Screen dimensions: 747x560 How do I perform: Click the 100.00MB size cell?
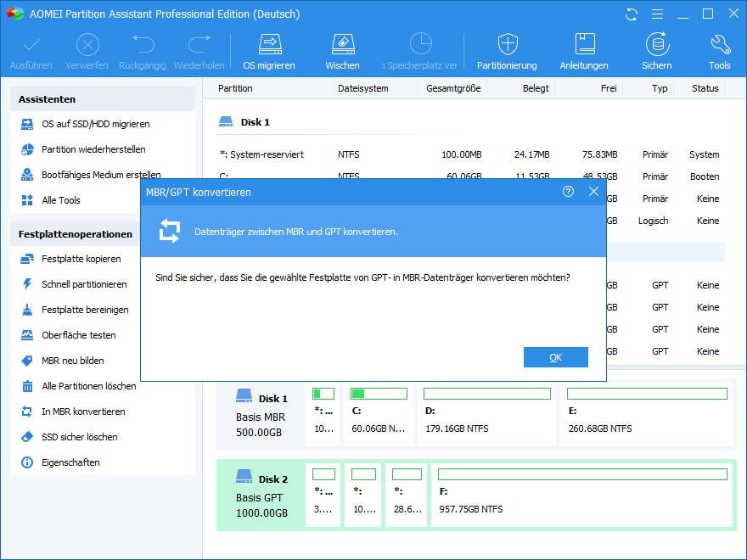click(x=462, y=154)
